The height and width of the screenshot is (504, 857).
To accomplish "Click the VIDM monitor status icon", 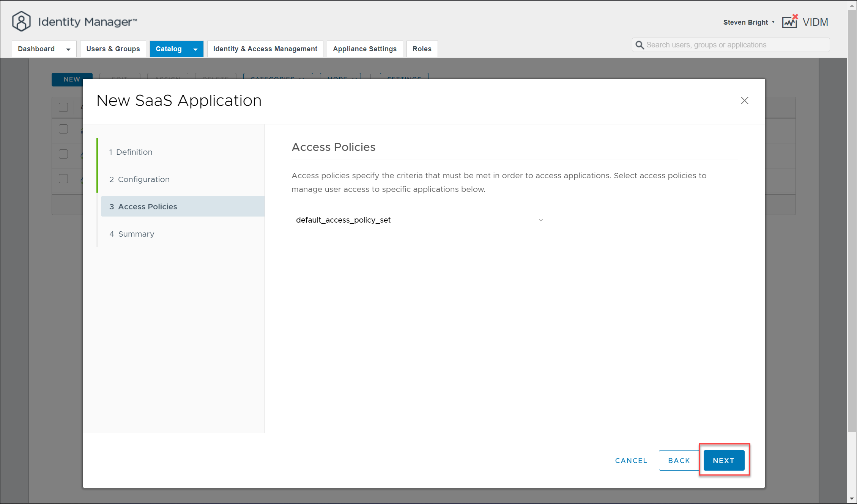I will point(790,22).
